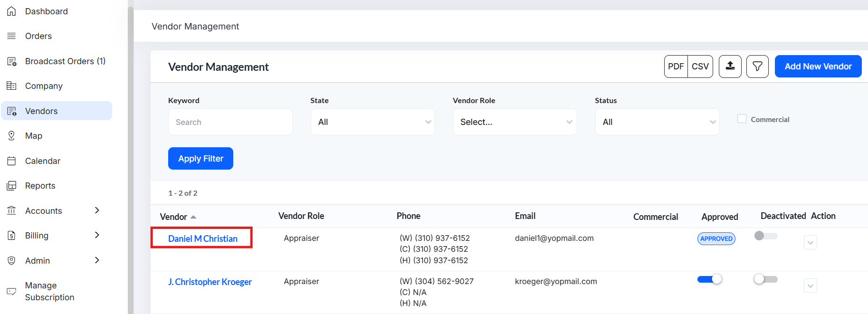This screenshot has height=314, width=868.
Task: Toggle Approved switch for J. Christopher Kroeger
Action: tap(709, 279)
